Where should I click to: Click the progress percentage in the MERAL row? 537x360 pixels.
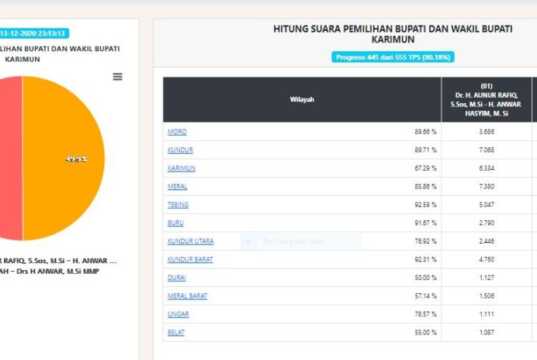coord(425,187)
